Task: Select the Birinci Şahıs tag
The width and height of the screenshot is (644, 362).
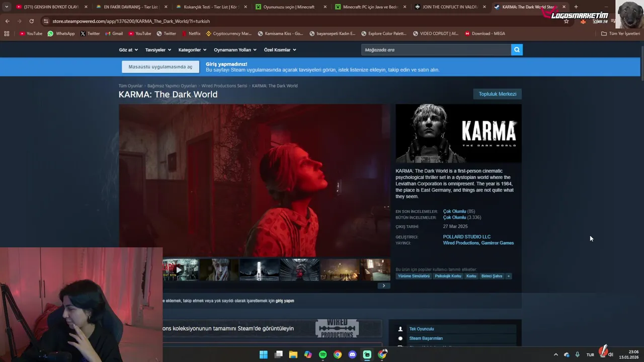Action: (x=492, y=276)
